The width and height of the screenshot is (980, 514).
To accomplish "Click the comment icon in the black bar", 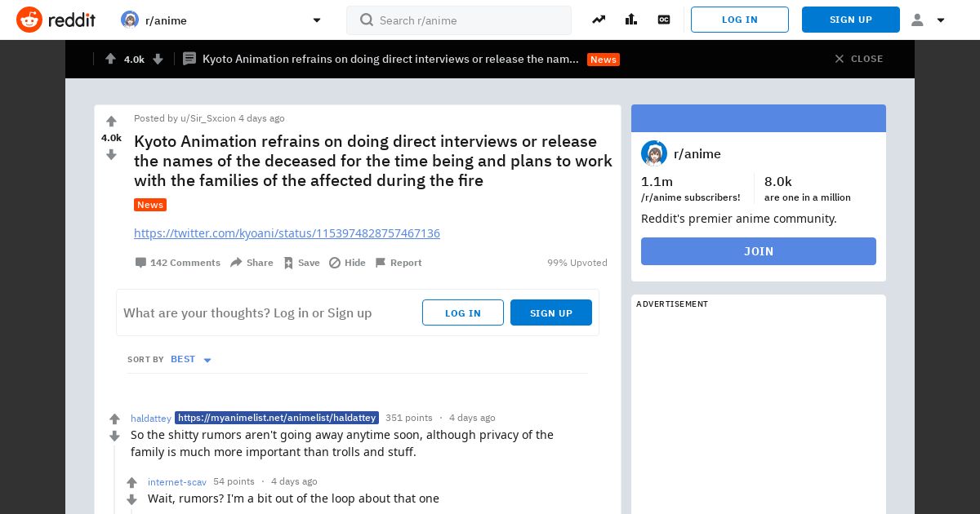I will 189,59.
